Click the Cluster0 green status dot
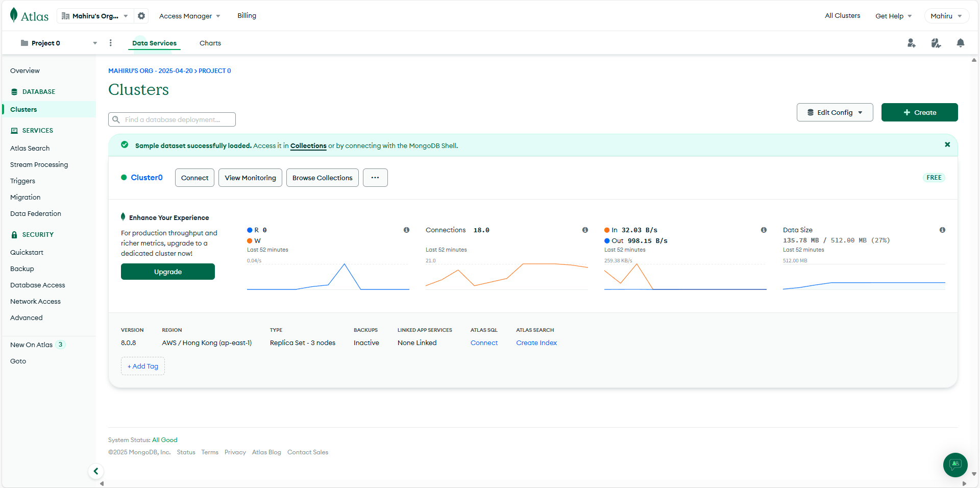 (x=124, y=178)
